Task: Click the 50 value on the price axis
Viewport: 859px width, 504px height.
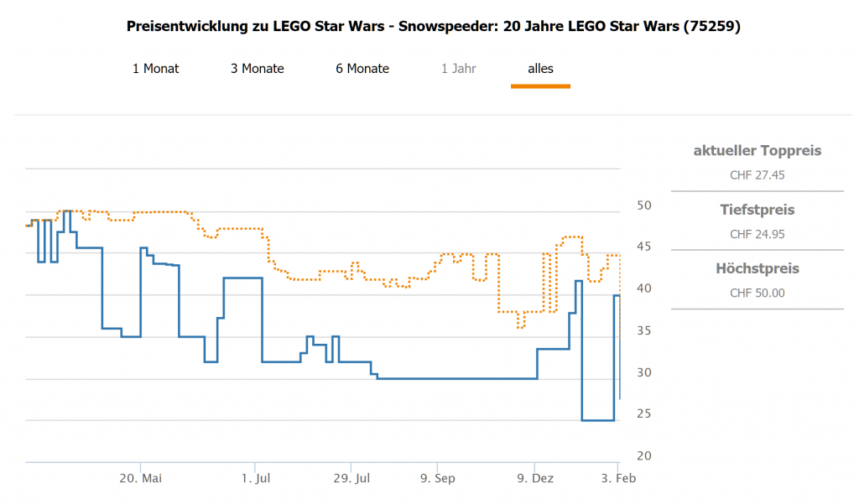Action: [644, 205]
